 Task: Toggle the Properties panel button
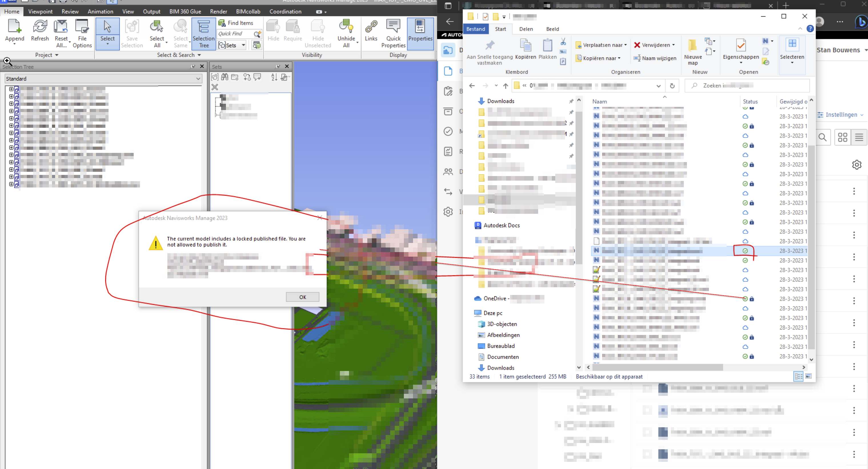(420, 33)
